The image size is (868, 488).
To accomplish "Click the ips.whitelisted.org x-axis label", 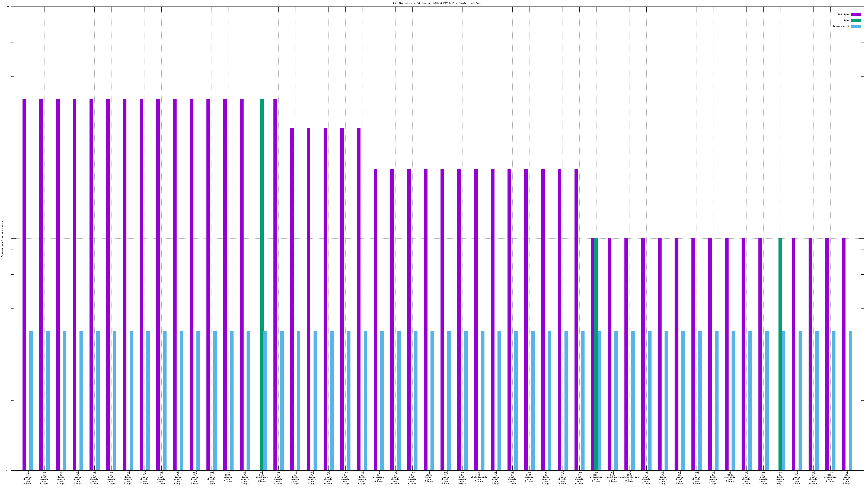I will tap(479, 477).
